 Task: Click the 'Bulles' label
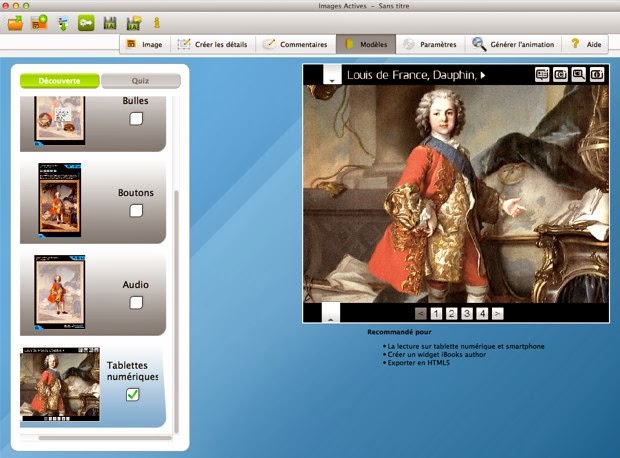point(135,101)
